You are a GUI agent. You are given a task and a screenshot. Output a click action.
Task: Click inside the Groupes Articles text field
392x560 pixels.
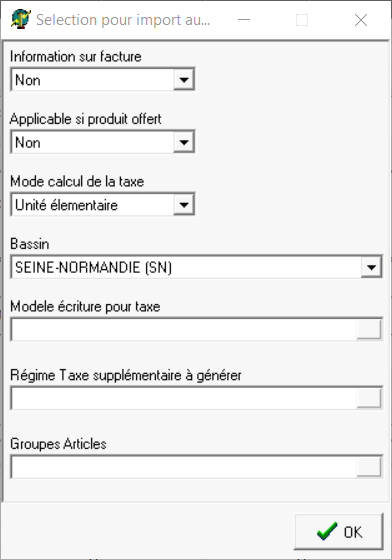[x=184, y=466]
